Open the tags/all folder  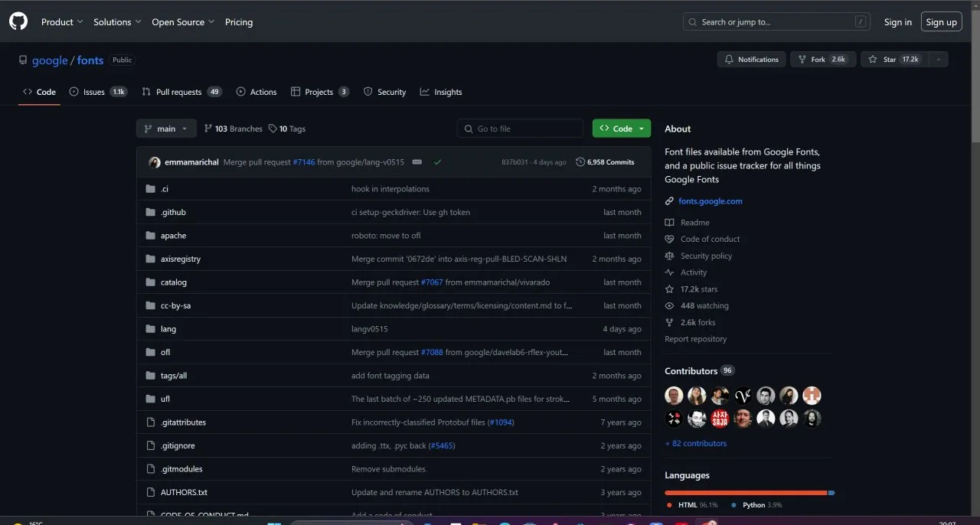(174, 376)
